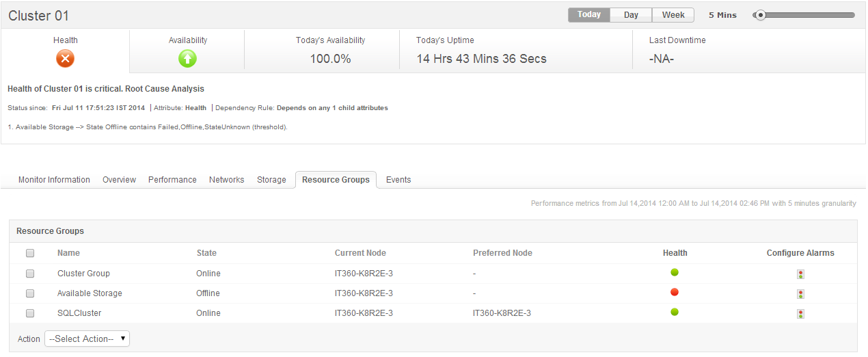This screenshot has width=868, height=357.
Task: Open Configure Alarms for Cluster Group
Action: pyautogui.click(x=800, y=274)
